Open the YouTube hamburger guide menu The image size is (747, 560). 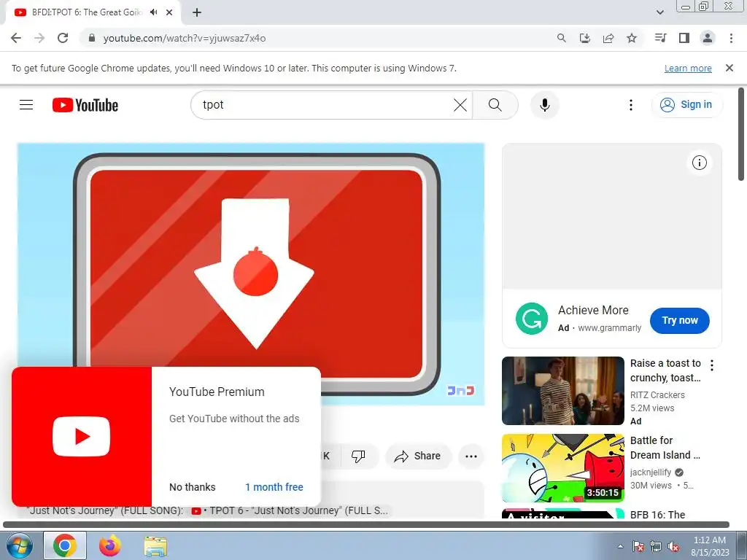pos(26,105)
